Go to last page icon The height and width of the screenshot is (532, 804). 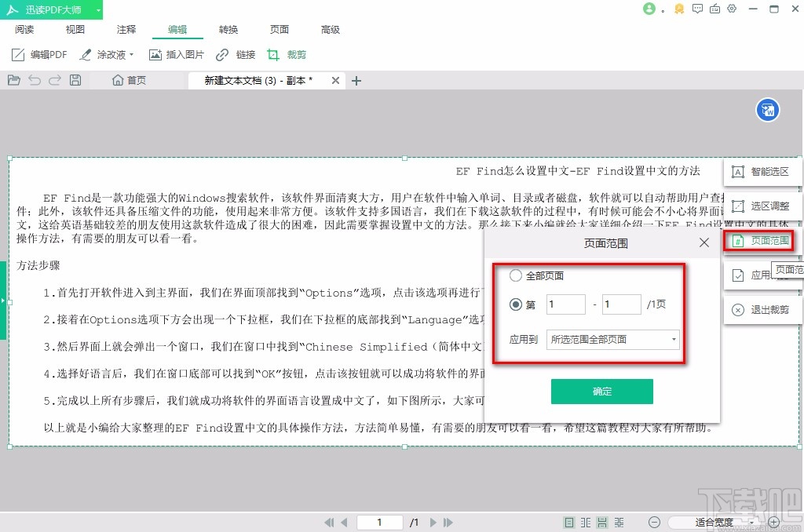[448, 523]
